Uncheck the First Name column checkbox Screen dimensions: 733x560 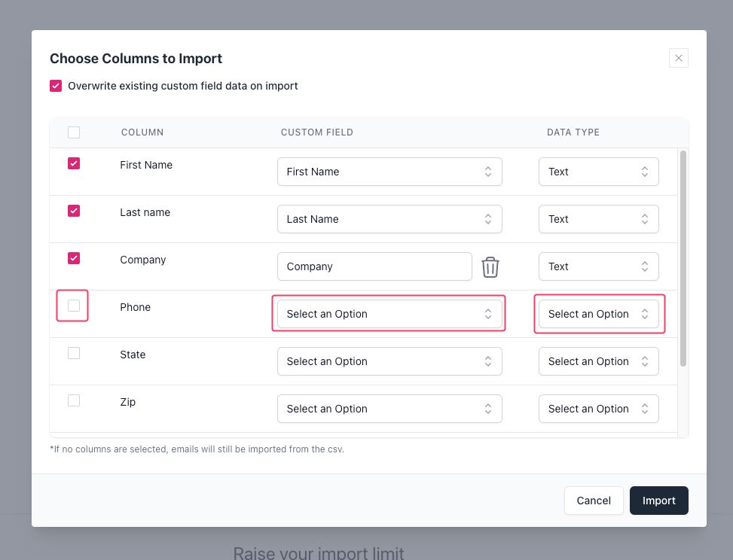point(74,163)
